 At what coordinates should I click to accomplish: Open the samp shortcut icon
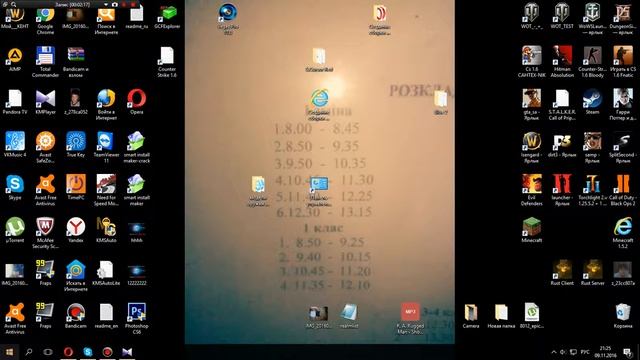point(593,148)
